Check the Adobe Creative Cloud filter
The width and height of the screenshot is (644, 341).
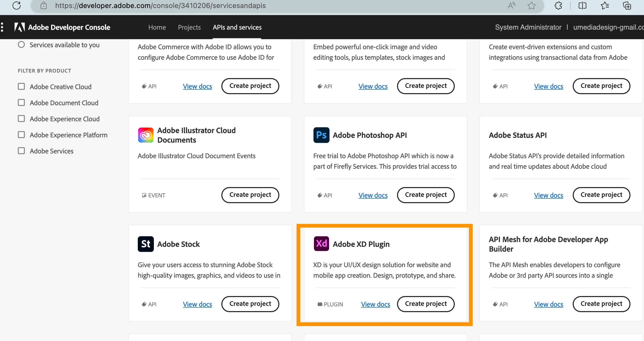point(21,87)
